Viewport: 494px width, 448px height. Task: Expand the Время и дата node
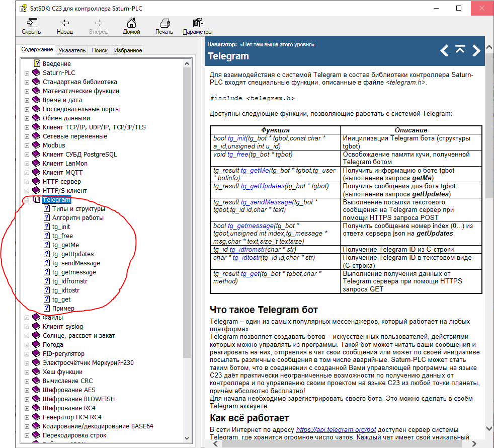27,101
